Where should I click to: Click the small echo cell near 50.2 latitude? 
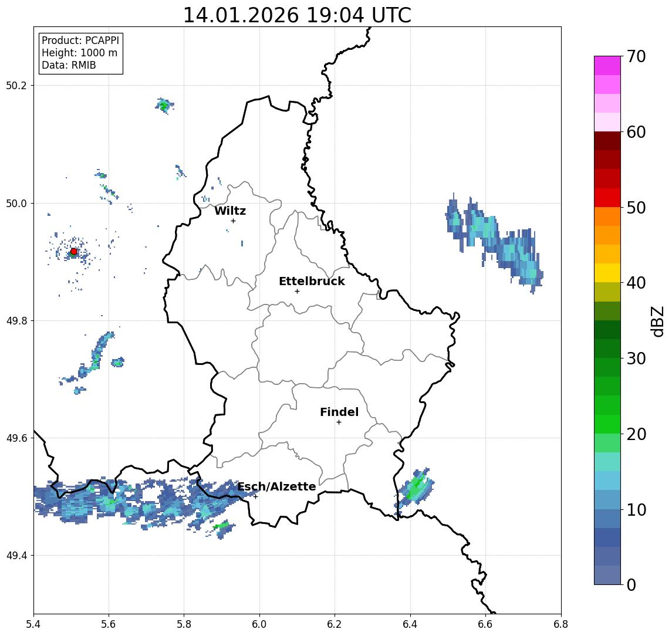click(164, 105)
